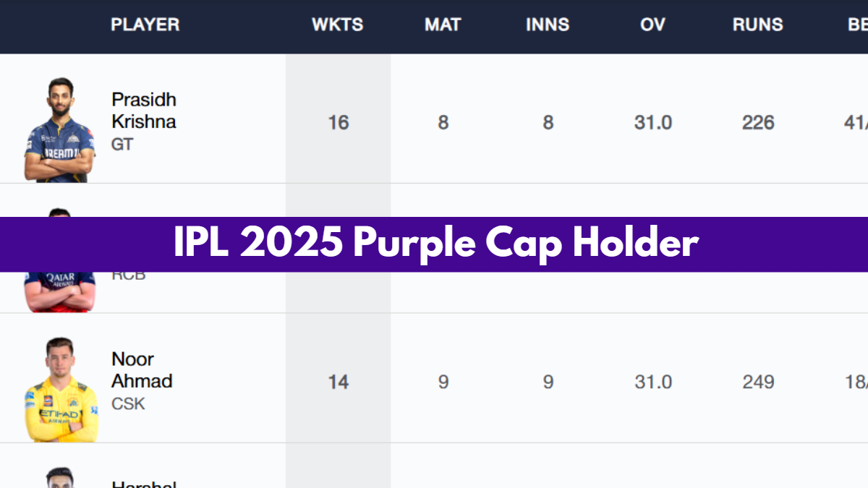Open Prasidh Krishna's name link

143,111
